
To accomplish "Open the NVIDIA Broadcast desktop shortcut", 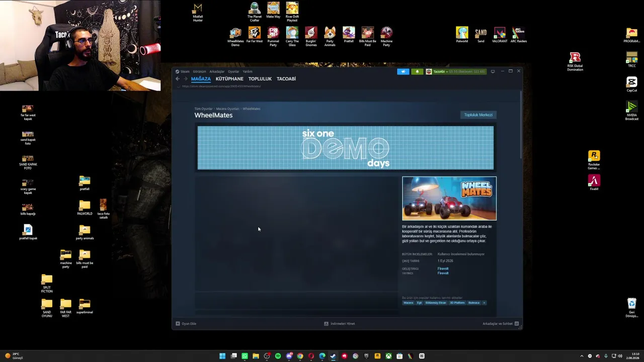I will (632, 111).
